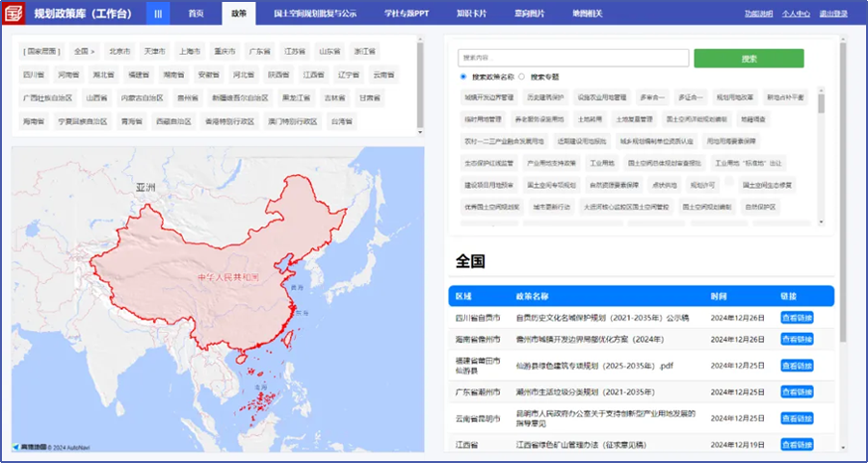Click the 中华人民共和国 label on map
This screenshot has height=463, width=868.
point(228,277)
